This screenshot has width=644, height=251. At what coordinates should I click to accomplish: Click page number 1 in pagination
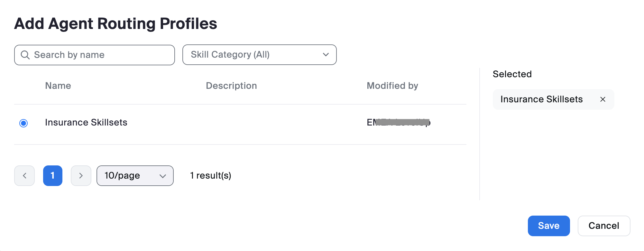53,176
